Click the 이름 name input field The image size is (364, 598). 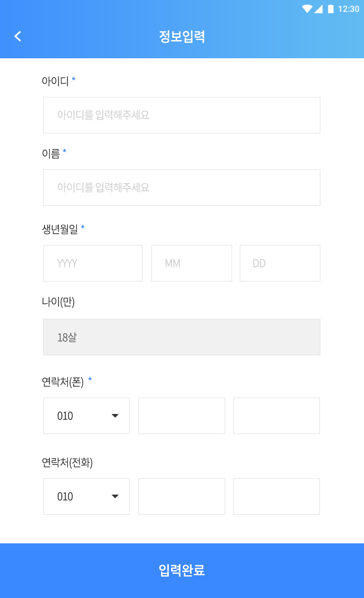(182, 188)
